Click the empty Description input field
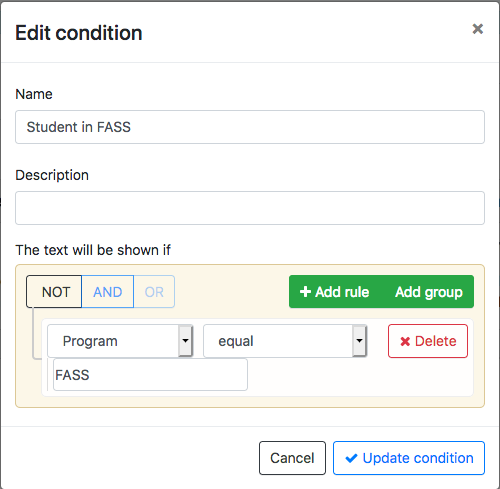This screenshot has height=489, width=500. pyautogui.click(x=250, y=208)
